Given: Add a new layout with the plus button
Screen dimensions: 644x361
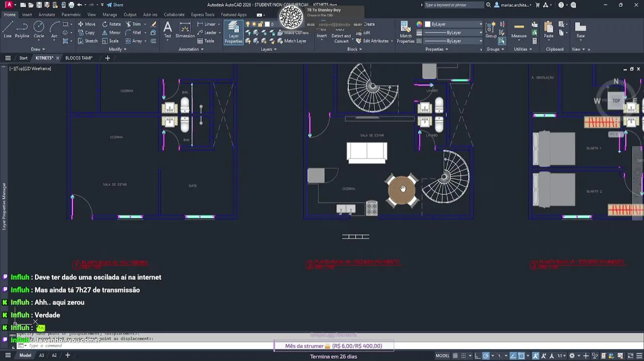Looking at the screenshot, I should (68, 355).
